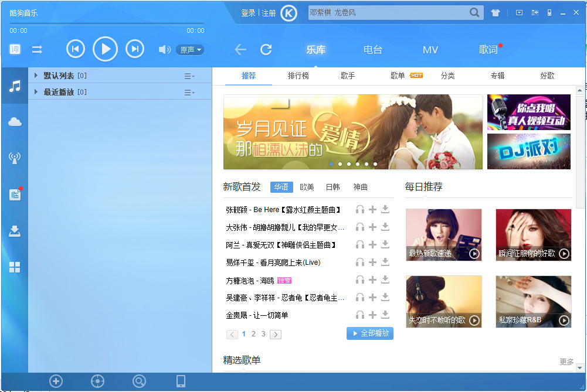Click the 全部播放 play all button

(x=370, y=333)
